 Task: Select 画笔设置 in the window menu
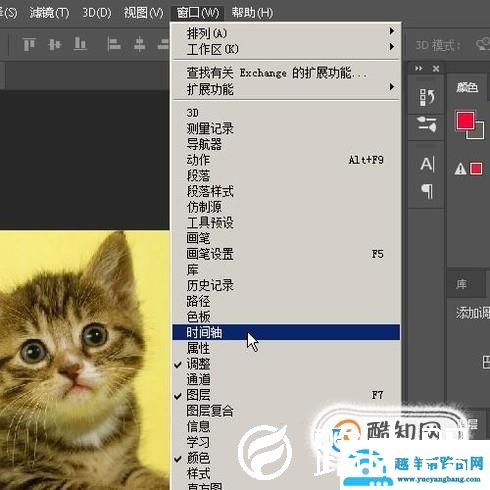coord(286,254)
